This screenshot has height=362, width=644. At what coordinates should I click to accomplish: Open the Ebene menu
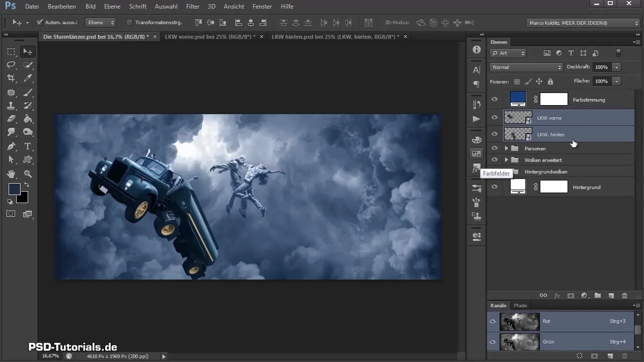[x=111, y=7]
